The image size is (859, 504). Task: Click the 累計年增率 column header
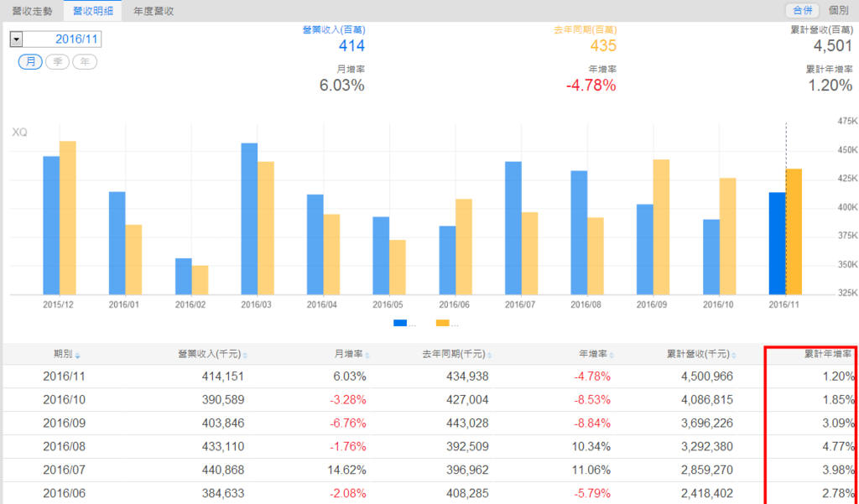click(x=828, y=355)
